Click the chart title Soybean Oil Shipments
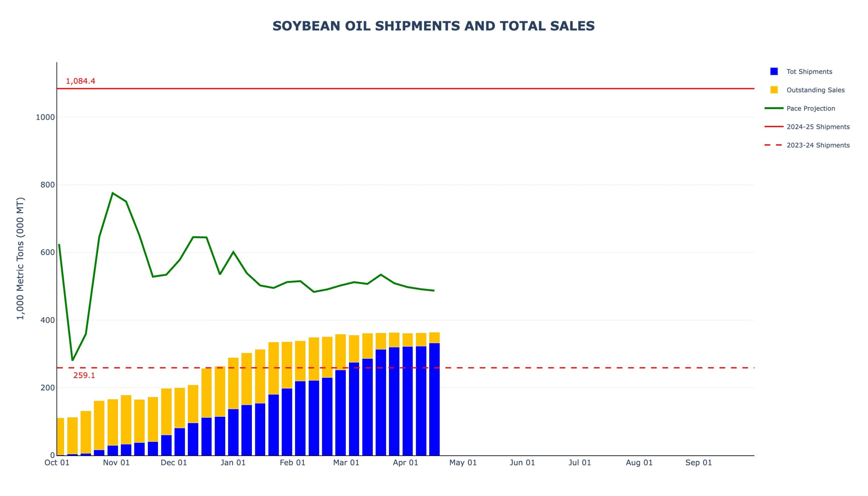This screenshot has height=496, width=868. pos(433,26)
